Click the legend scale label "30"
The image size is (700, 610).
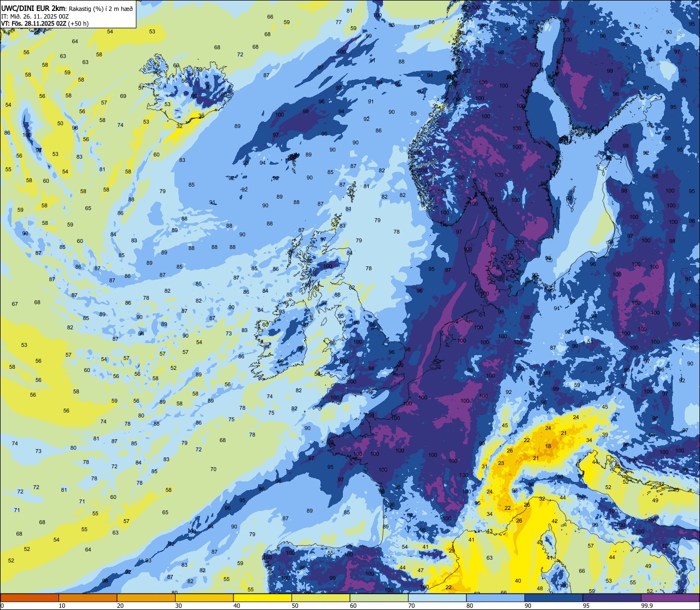click(x=178, y=606)
